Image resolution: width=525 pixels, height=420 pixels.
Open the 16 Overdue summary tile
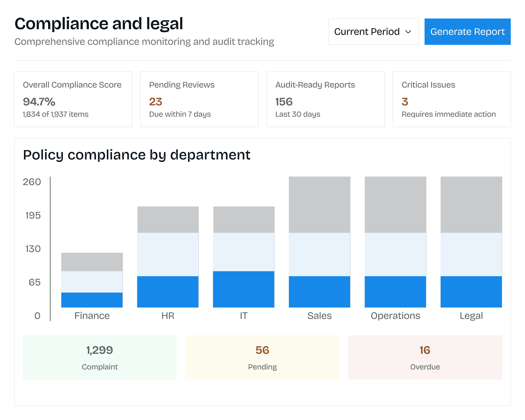(425, 357)
